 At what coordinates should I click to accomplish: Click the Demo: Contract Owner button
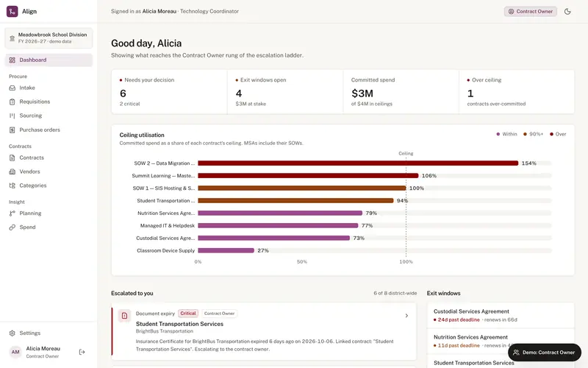tap(545, 353)
